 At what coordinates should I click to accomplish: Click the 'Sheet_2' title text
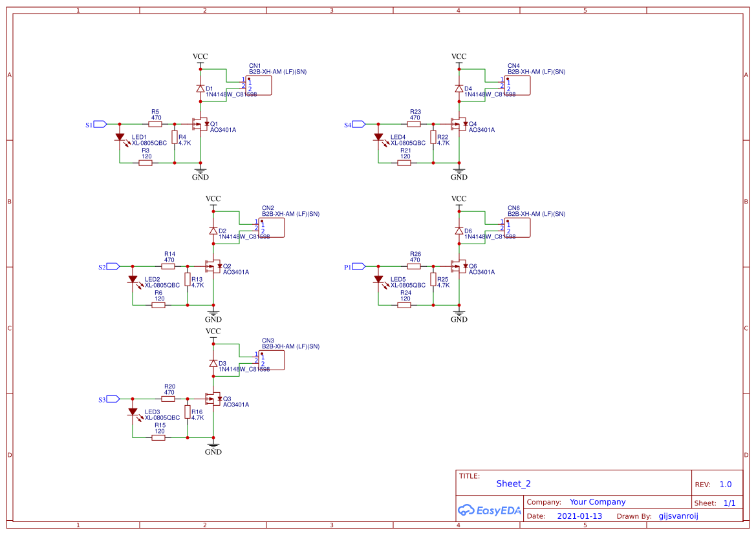click(513, 483)
